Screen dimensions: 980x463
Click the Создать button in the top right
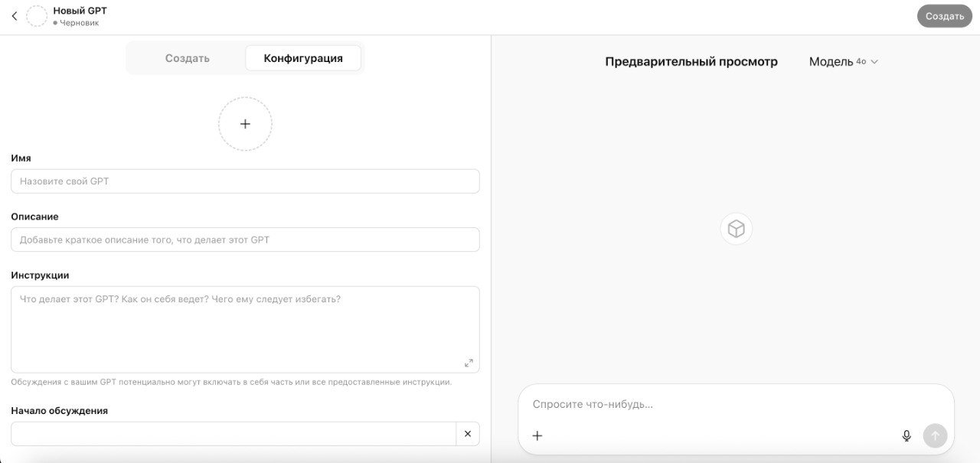coord(944,16)
